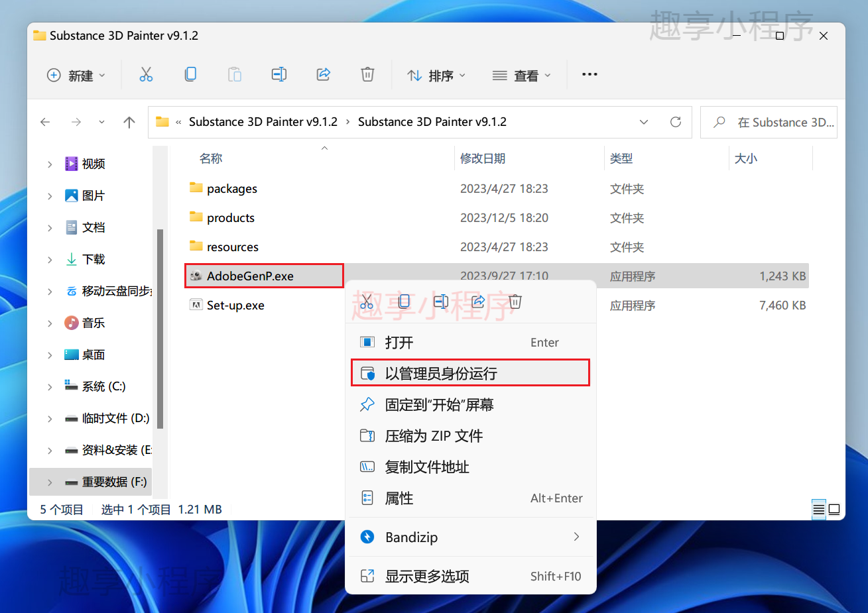868x613 pixels.
Task: Sort by the 大小 column header
Action: [x=746, y=158]
